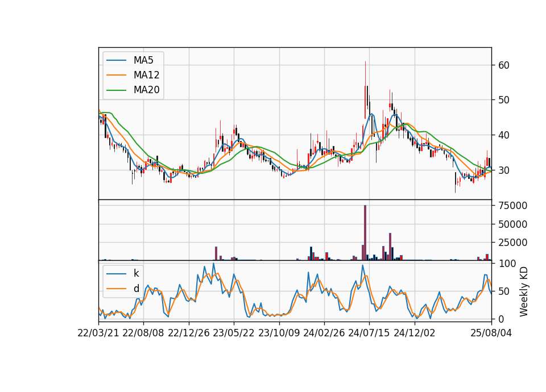Click the 0 KD axis label

click(x=501, y=319)
